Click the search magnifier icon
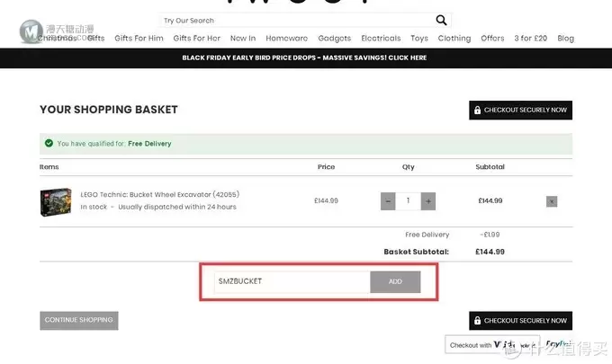Image resolution: width=612 pixels, height=364 pixels. point(441,20)
